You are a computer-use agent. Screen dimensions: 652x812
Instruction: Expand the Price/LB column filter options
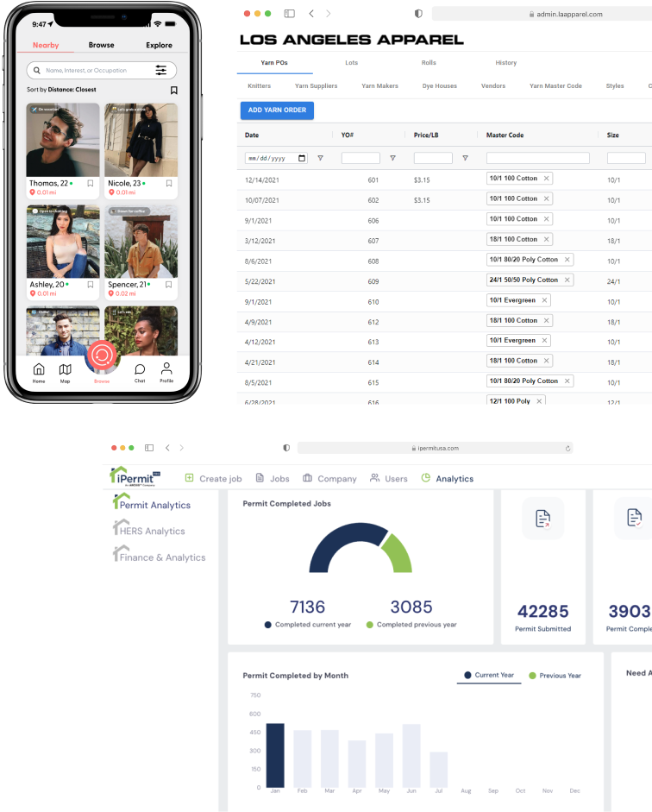coord(465,158)
